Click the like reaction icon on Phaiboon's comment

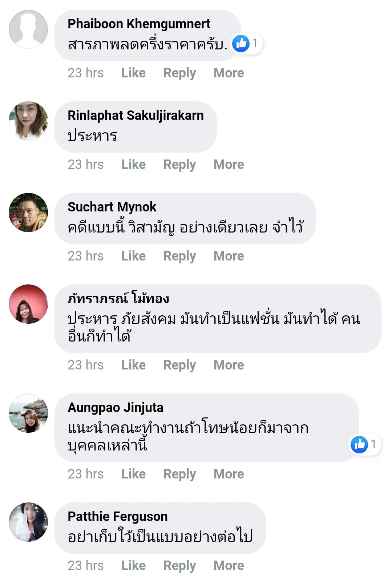pyautogui.click(x=241, y=44)
